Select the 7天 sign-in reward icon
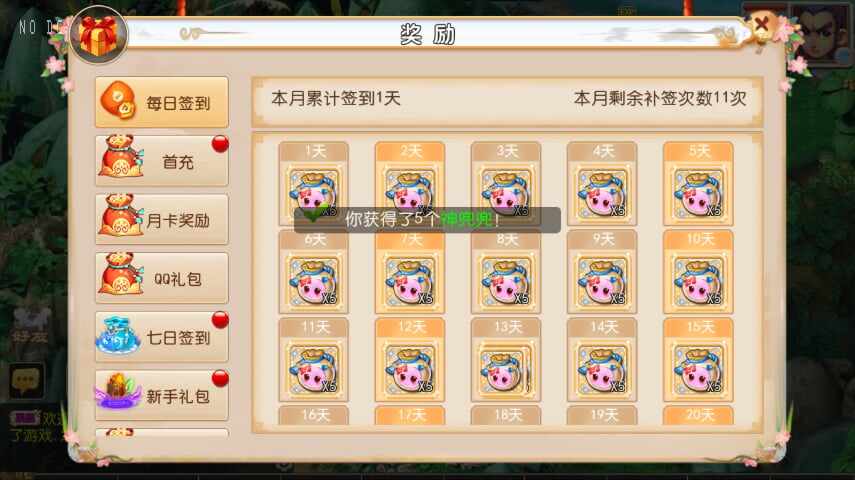 pos(410,281)
